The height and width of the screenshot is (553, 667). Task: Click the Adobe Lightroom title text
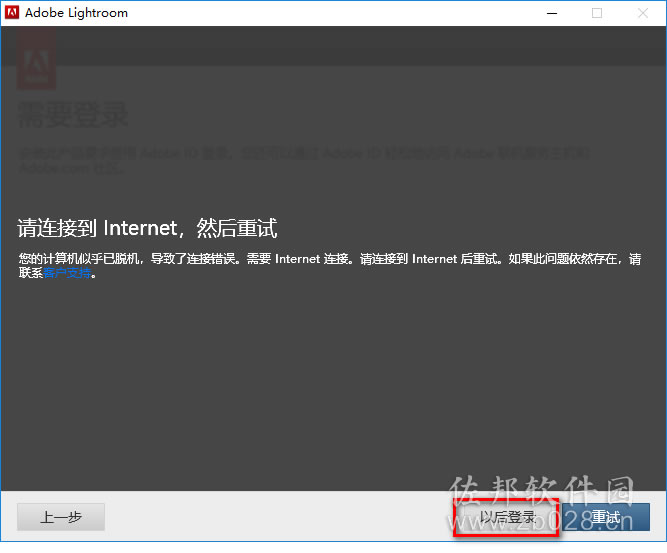click(77, 13)
